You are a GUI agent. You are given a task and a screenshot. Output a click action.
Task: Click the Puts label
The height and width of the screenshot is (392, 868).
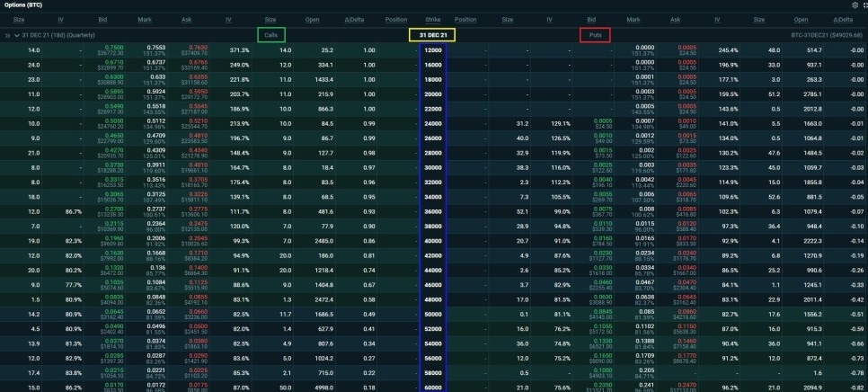(595, 35)
